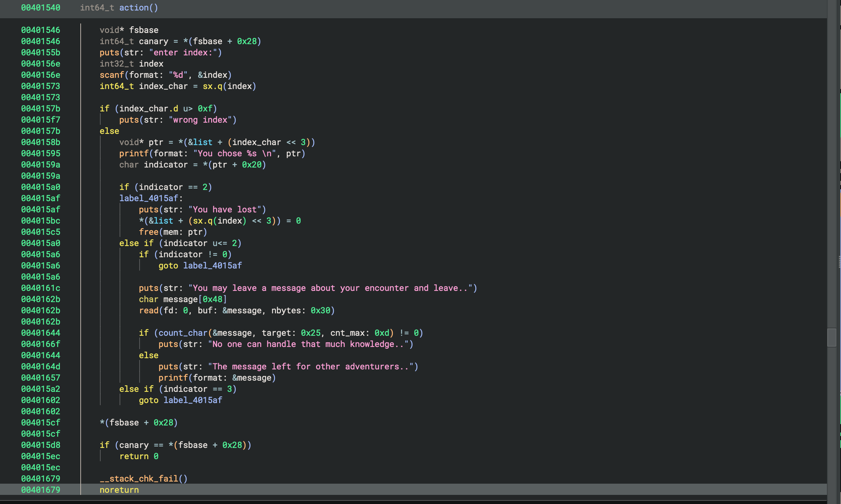
Task: Click the count_char function call
Action: [183, 333]
